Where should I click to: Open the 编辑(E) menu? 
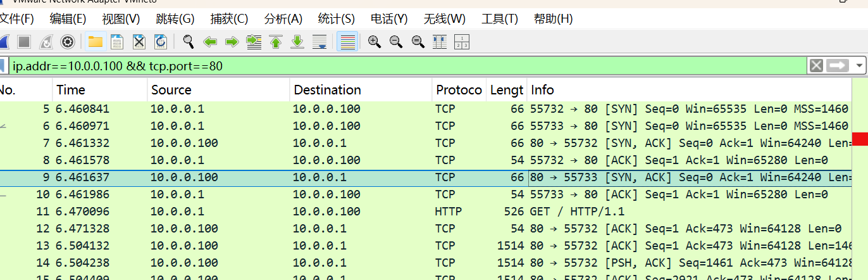68,18
